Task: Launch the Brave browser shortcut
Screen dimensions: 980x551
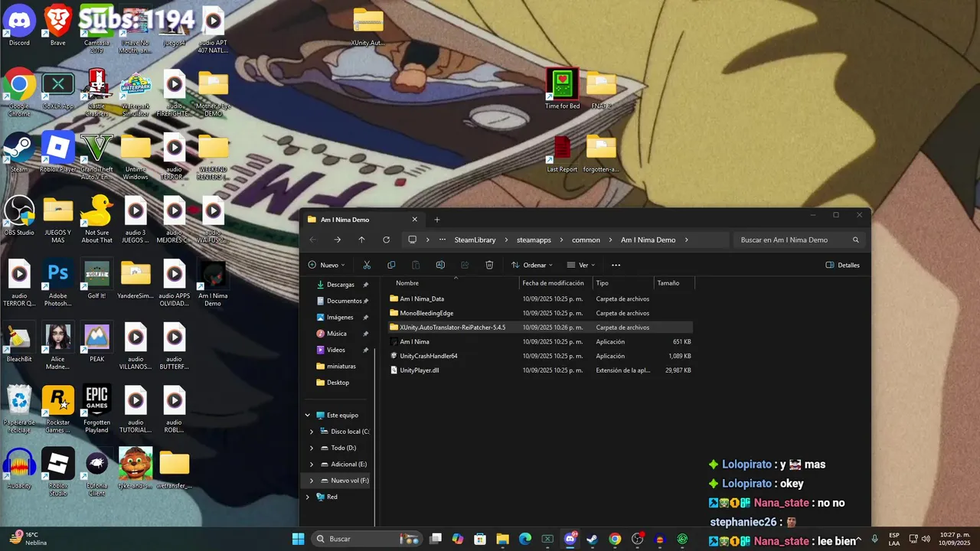Action: click(x=58, y=26)
